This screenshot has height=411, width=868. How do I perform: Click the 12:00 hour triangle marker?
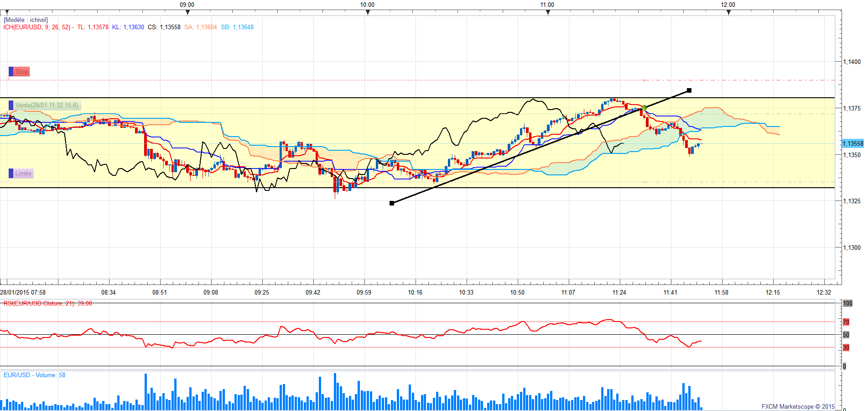(x=728, y=12)
